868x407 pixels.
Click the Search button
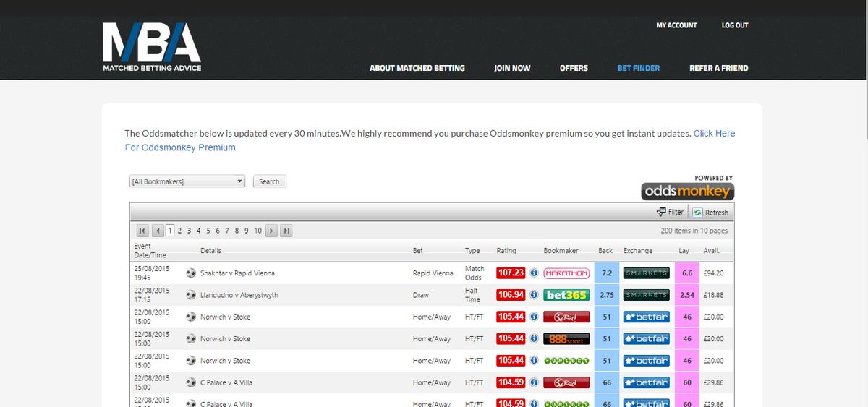(269, 181)
